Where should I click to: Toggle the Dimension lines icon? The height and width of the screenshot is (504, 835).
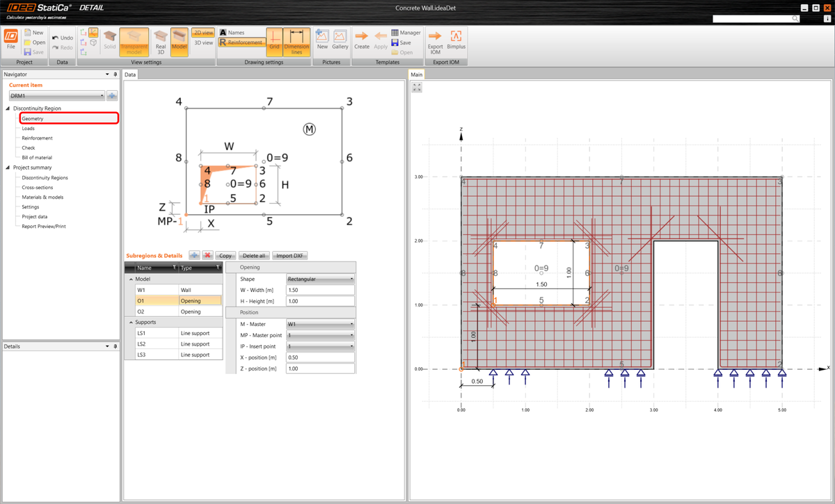pos(296,42)
